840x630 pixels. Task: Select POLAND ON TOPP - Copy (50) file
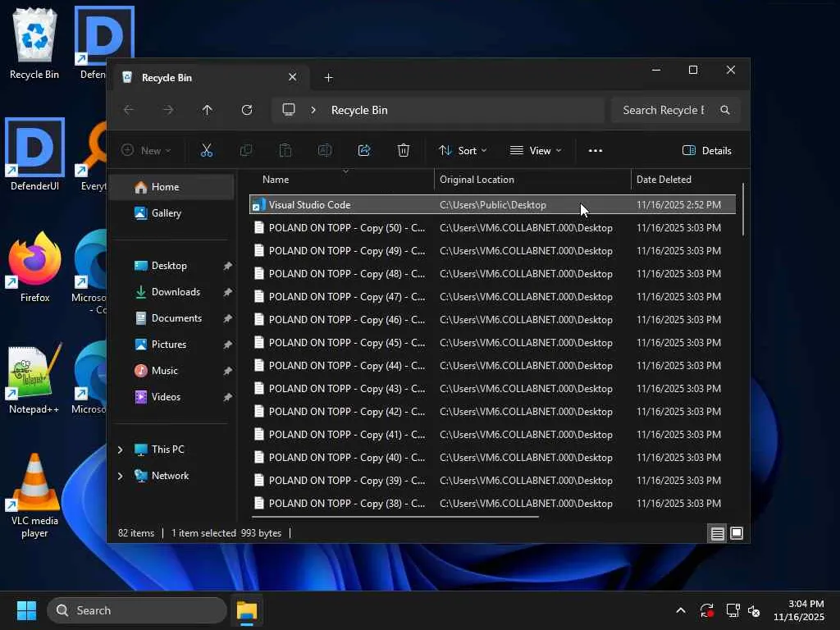point(492,228)
